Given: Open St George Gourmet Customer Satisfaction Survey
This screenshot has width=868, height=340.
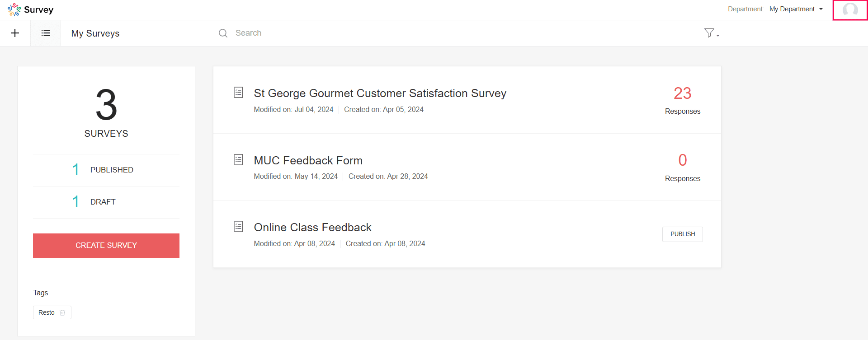Looking at the screenshot, I should [380, 93].
